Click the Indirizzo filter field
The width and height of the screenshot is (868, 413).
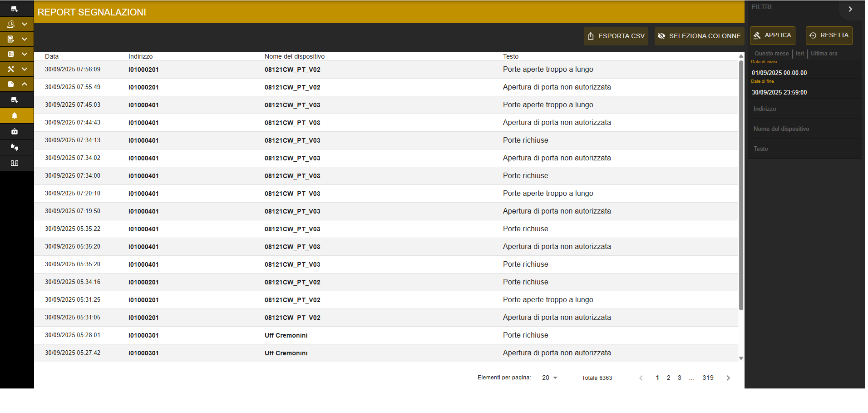pos(805,109)
